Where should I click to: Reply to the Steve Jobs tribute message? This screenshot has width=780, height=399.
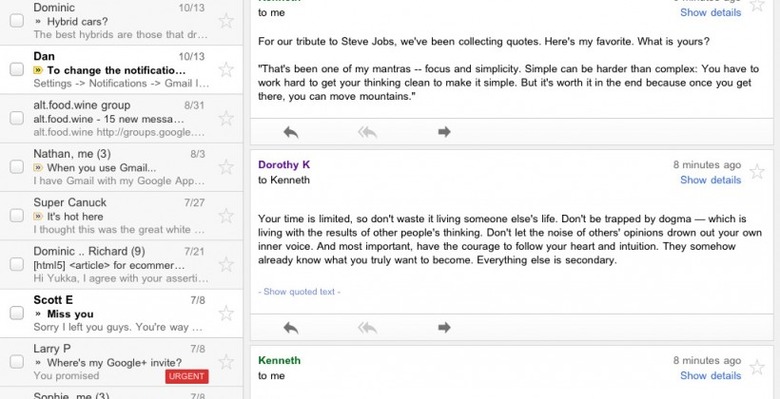(291, 132)
